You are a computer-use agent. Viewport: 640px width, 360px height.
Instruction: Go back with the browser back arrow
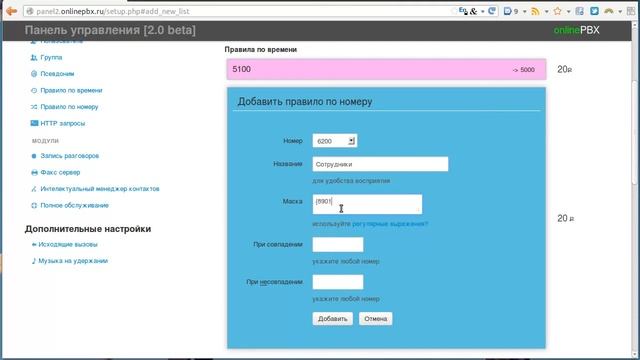click(11, 11)
